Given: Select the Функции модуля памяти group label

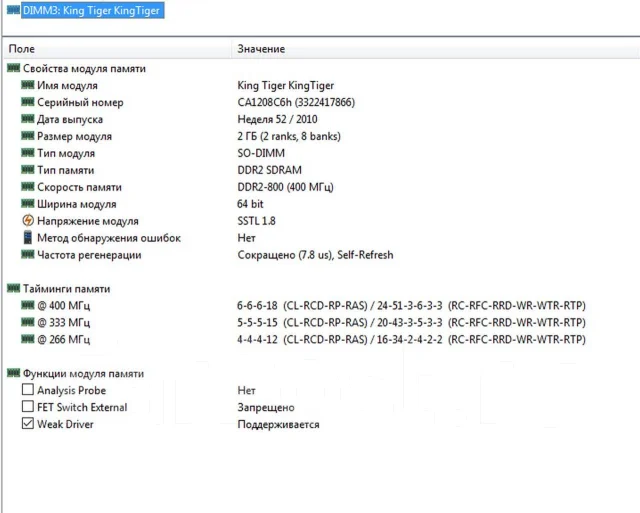Looking at the screenshot, I should pos(83,374).
